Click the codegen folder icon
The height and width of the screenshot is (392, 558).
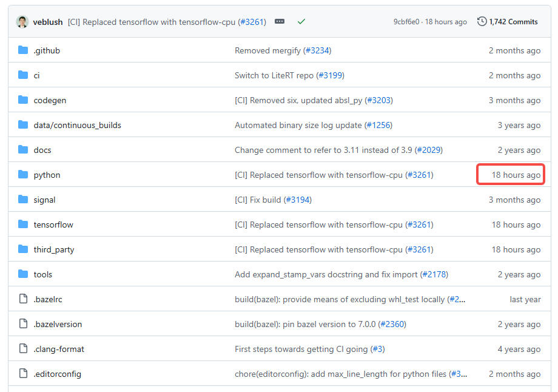(23, 100)
